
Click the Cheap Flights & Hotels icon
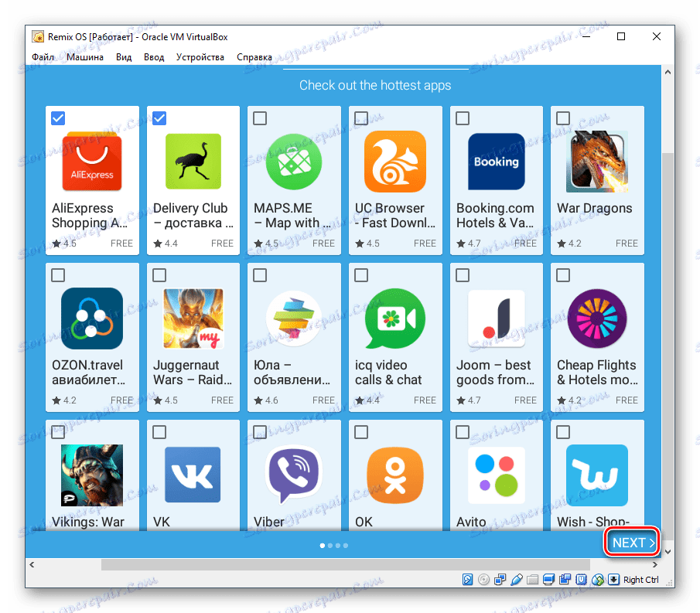click(597, 318)
